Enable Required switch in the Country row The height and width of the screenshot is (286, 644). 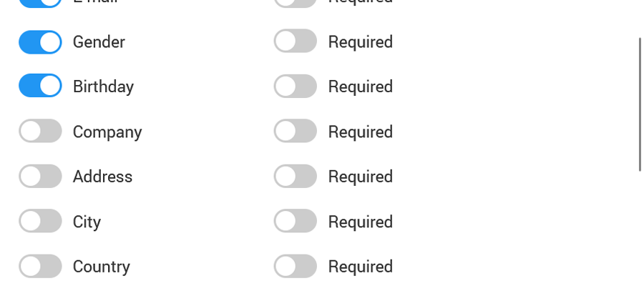(x=296, y=266)
